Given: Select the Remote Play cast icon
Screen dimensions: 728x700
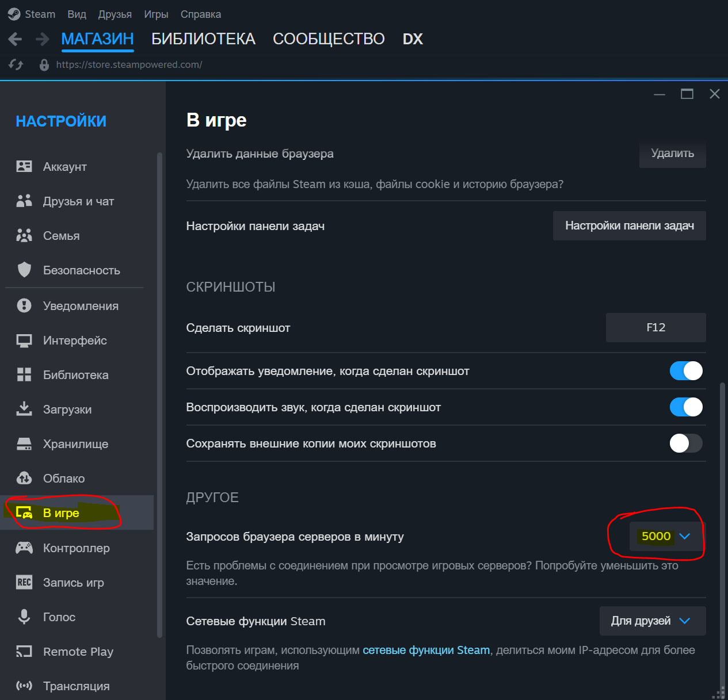Looking at the screenshot, I should point(24,651).
